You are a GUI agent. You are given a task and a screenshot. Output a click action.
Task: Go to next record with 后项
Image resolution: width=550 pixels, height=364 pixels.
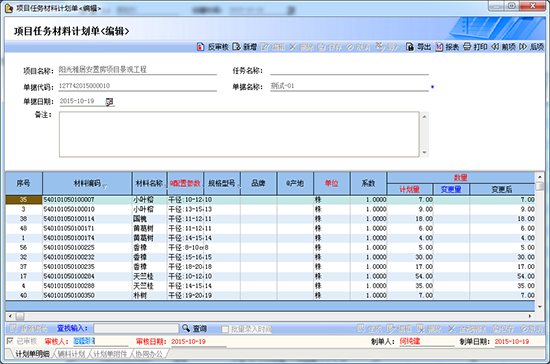523,47
